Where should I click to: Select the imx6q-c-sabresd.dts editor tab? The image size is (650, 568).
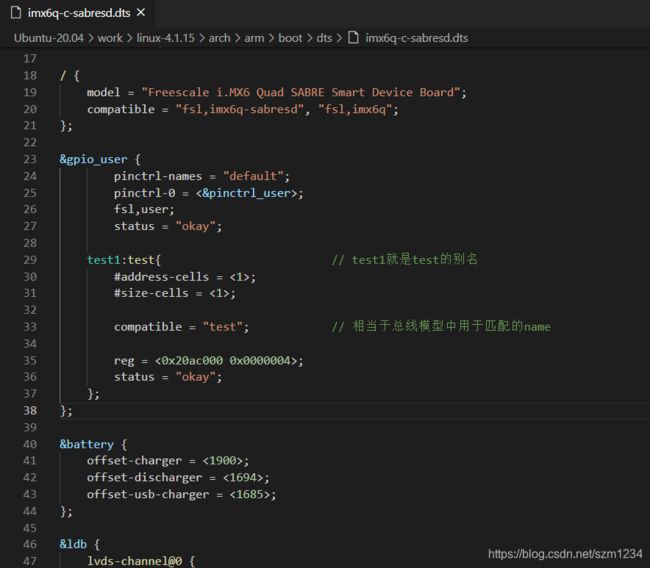pos(78,13)
